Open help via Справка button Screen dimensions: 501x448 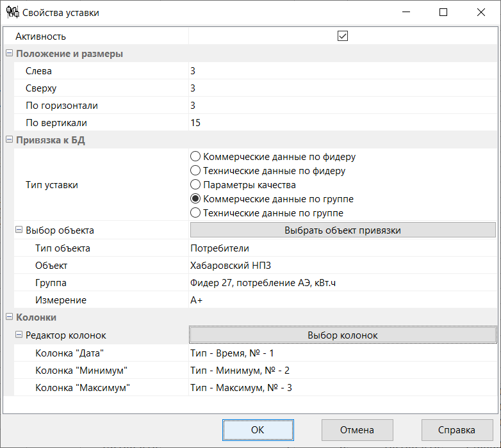pos(457,430)
